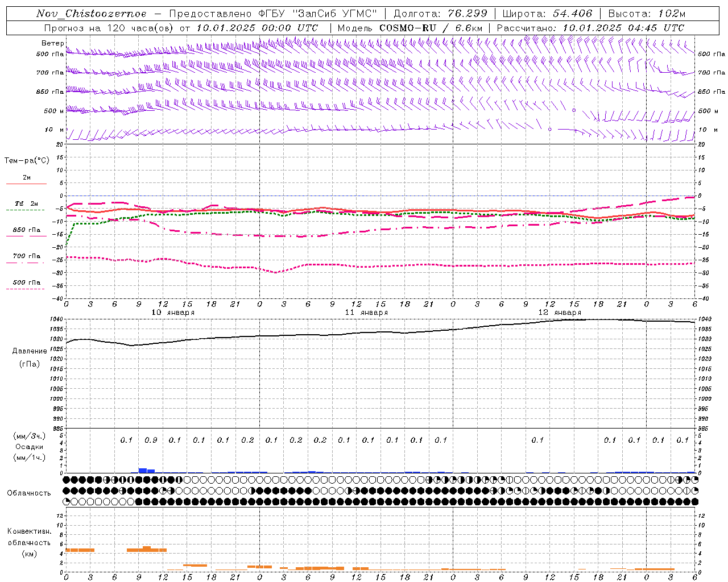
Task: Click the Облачность cloud cover label
Action: coord(29,493)
